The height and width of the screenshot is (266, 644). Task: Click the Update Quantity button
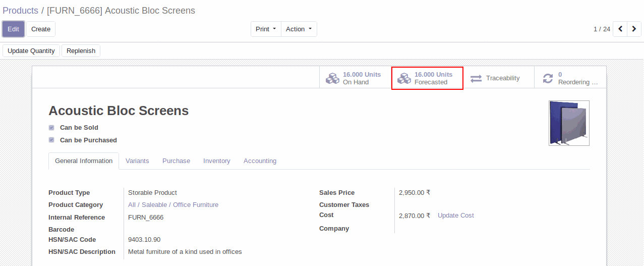tap(31, 50)
